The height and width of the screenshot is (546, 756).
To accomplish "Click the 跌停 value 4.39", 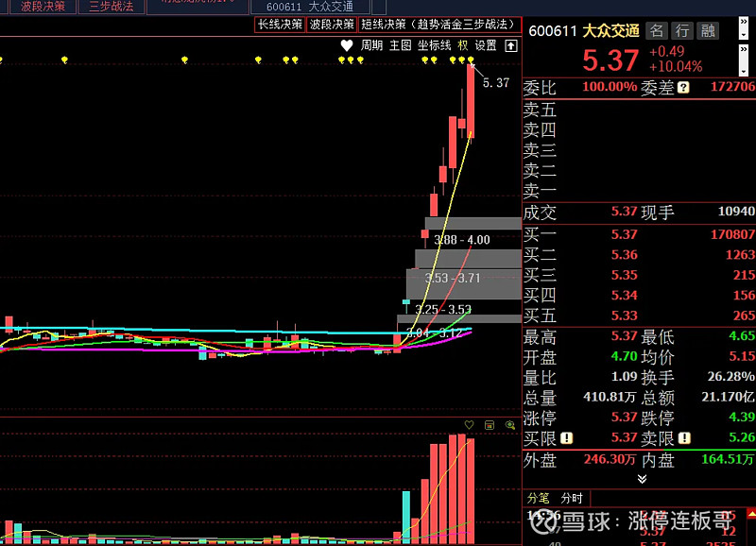I will tap(742, 417).
